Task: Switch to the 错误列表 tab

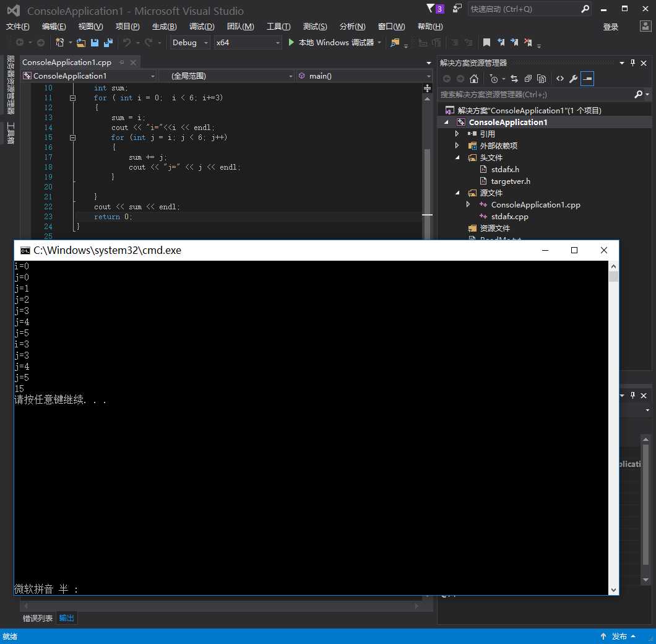Action: click(38, 618)
